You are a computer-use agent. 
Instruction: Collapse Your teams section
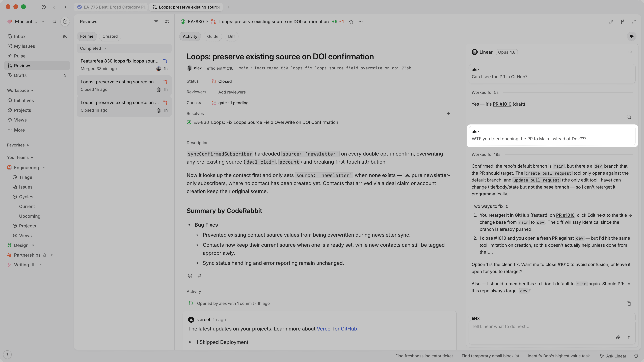(20, 157)
